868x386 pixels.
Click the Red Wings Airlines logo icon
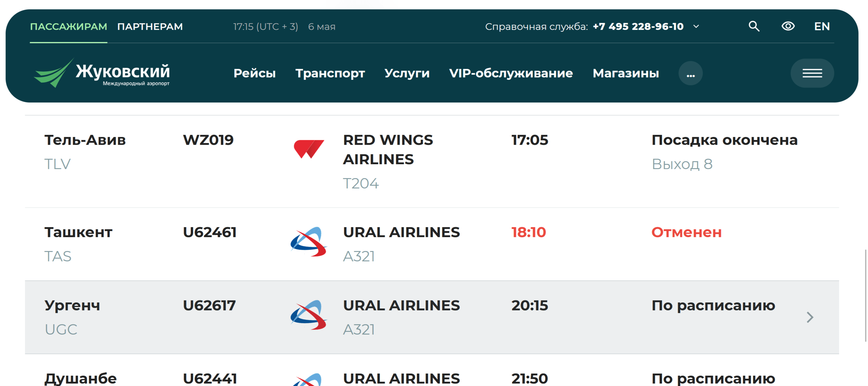(x=309, y=149)
